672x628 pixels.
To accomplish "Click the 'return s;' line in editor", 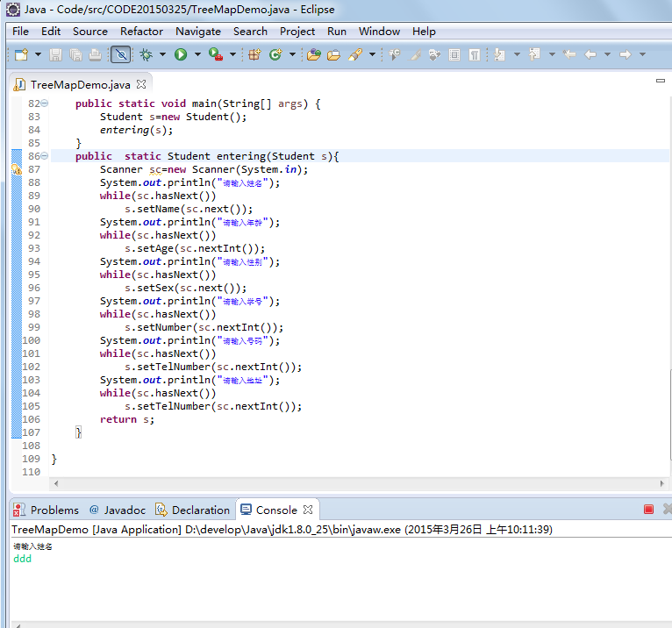I will click(x=127, y=419).
